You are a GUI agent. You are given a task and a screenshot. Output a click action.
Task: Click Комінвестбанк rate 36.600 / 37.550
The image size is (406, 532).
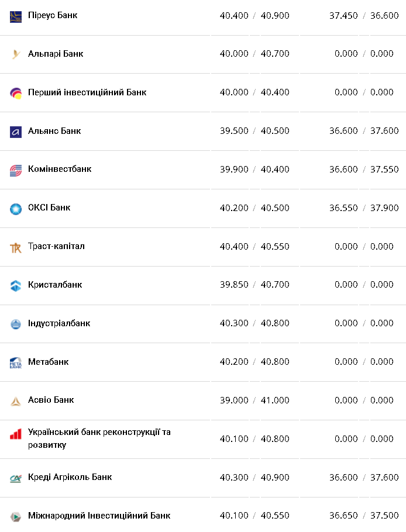[364, 170]
